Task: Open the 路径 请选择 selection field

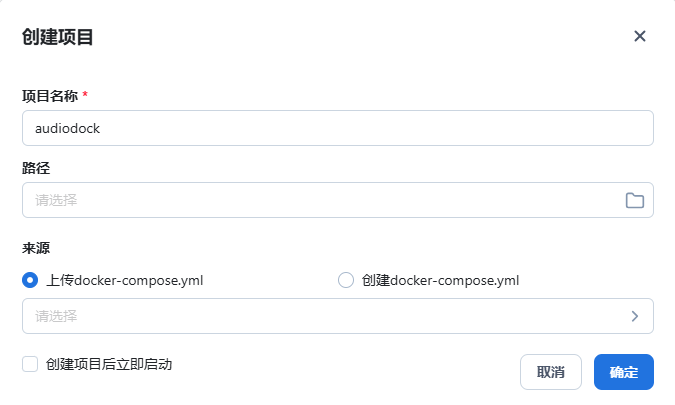Action: (320, 200)
